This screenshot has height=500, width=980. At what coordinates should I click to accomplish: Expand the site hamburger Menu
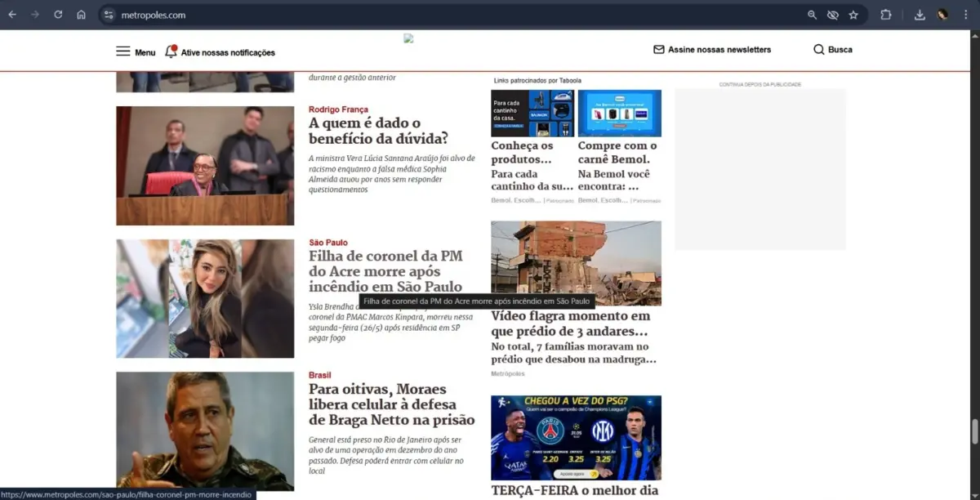[x=123, y=51]
